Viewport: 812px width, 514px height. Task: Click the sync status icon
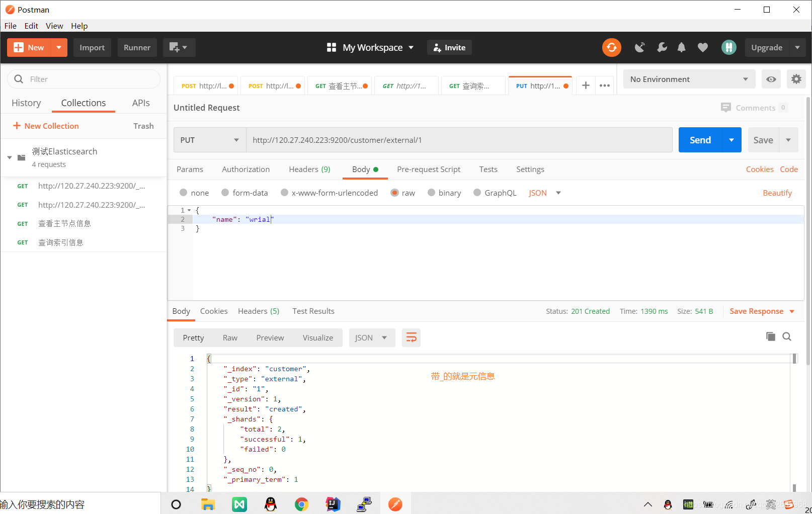tap(611, 47)
